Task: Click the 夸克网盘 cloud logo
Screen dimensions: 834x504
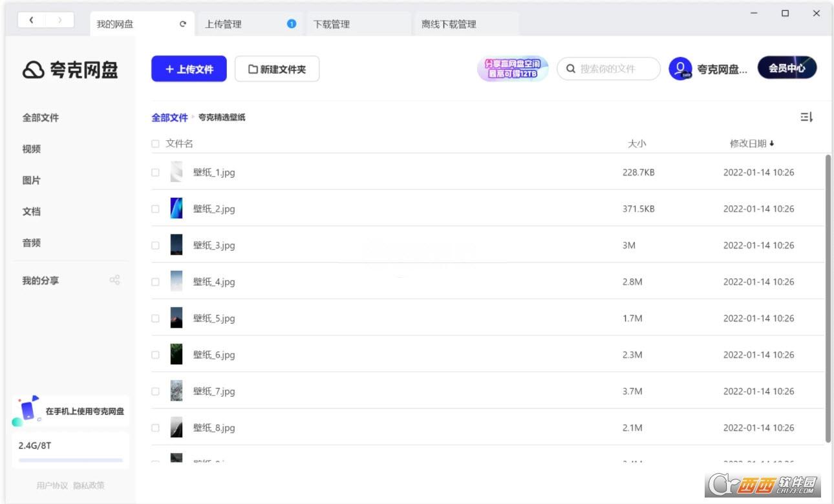Action: pos(33,70)
